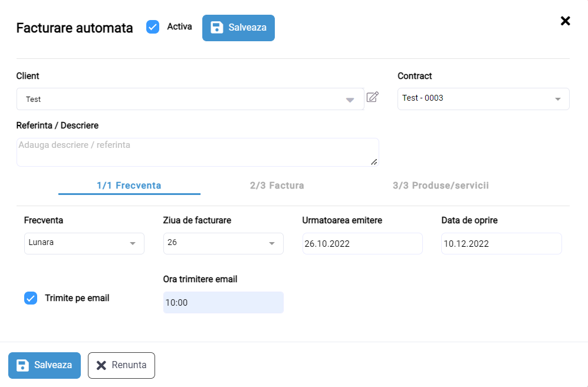The height and width of the screenshot is (387, 588).
Task: Open the Client dropdown showing Test
Action: tap(190, 100)
